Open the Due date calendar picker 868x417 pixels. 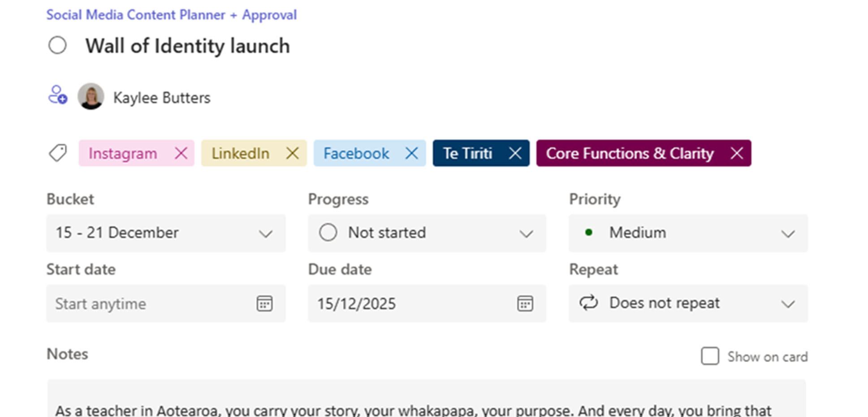(x=525, y=304)
